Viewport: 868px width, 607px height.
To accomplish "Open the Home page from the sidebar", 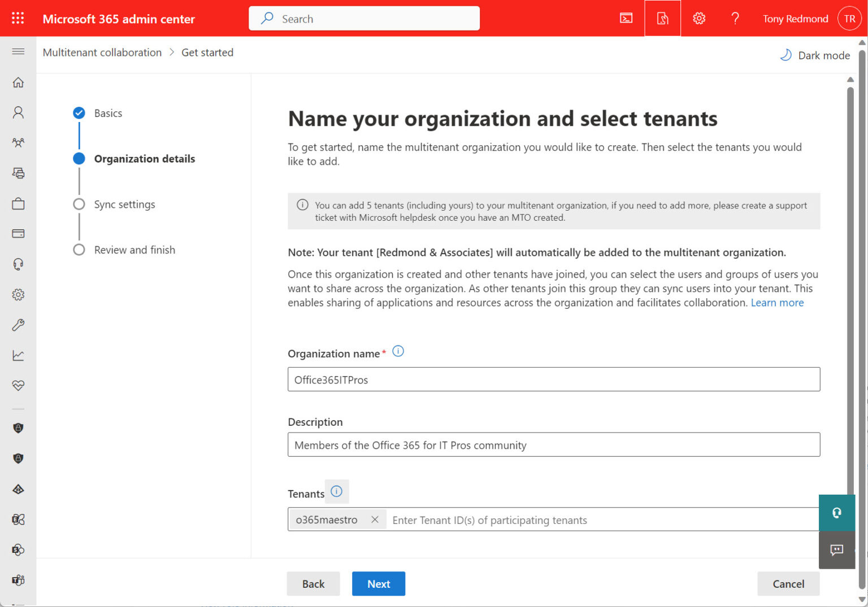I will point(18,82).
